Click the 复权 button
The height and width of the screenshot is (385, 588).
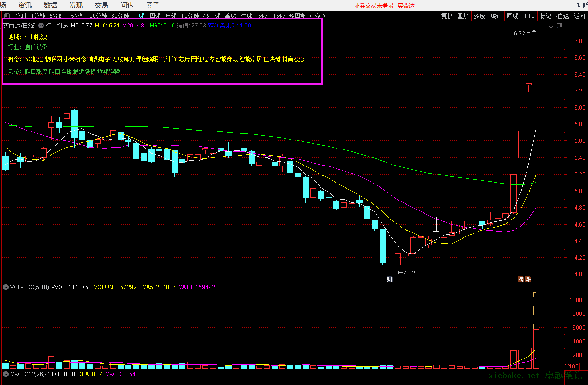[447, 16]
